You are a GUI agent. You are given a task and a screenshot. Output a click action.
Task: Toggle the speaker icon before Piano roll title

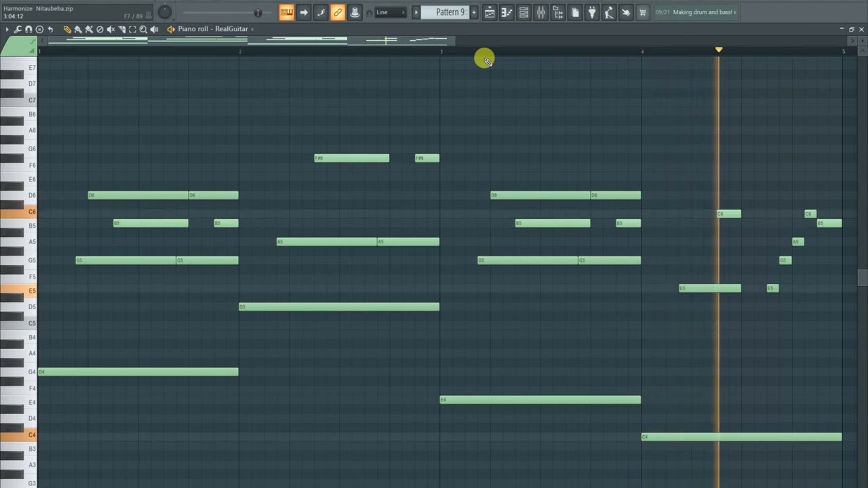point(171,29)
